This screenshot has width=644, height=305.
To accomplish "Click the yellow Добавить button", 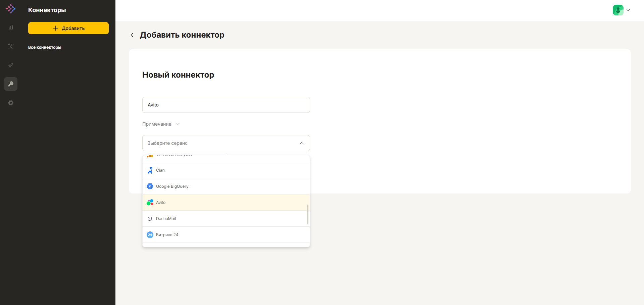I will pos(68,28).
